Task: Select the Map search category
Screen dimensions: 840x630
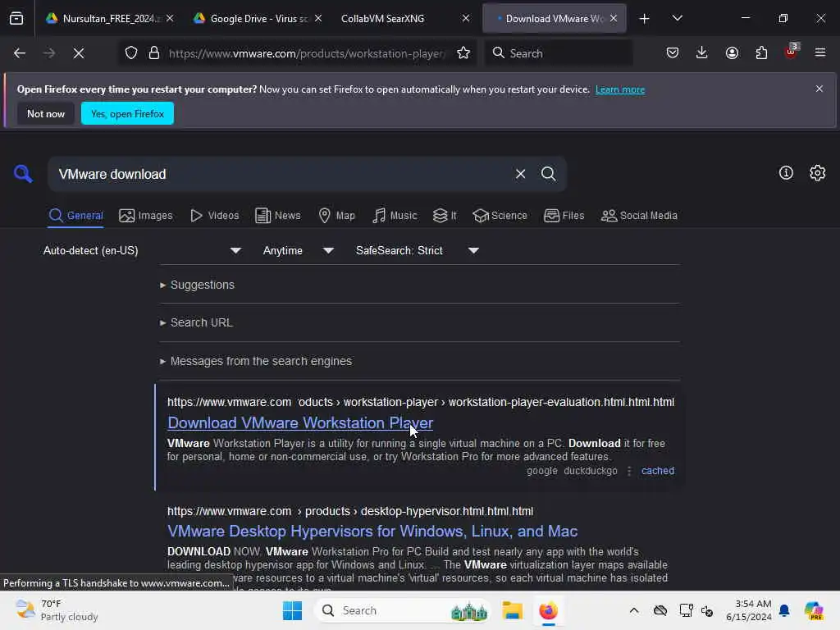Action: (336, 216)
